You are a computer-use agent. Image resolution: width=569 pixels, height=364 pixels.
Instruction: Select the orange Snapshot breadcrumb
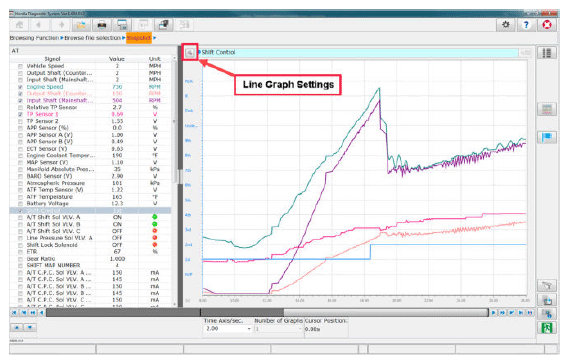pos(139,38)
